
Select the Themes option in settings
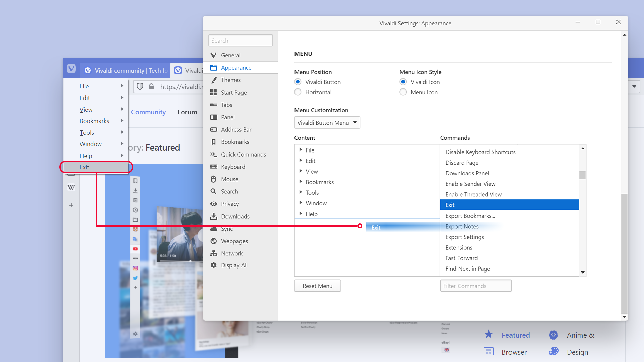[230, 80]
